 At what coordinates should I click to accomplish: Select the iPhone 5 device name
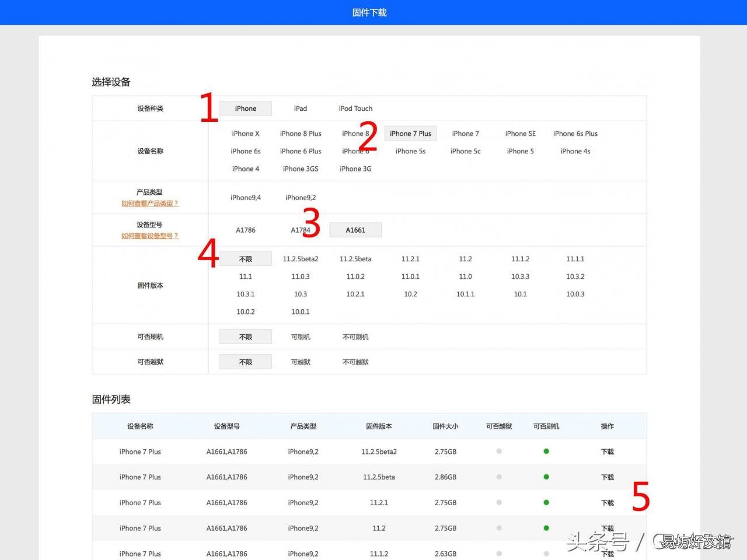click(521, 151)
